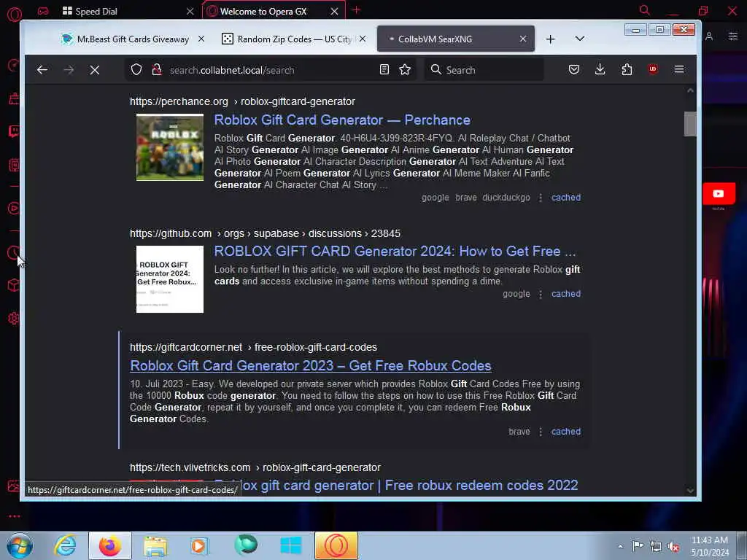Open Roblox Gift Card Generator — Perchance result

pyautogui.click(x=342, y=120)
